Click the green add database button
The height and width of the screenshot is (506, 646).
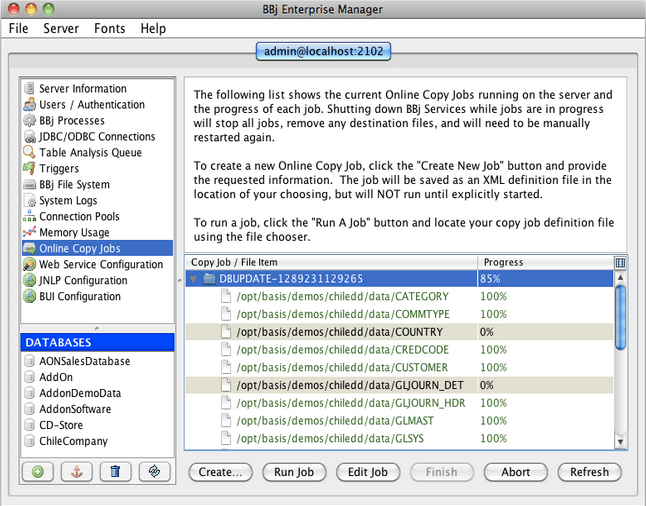[38, 471]
